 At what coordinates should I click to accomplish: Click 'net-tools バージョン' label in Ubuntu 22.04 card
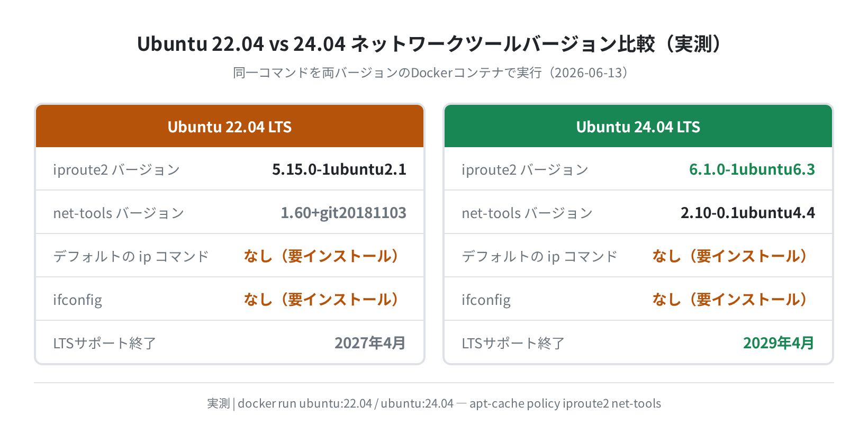click(x=119, y=213)
